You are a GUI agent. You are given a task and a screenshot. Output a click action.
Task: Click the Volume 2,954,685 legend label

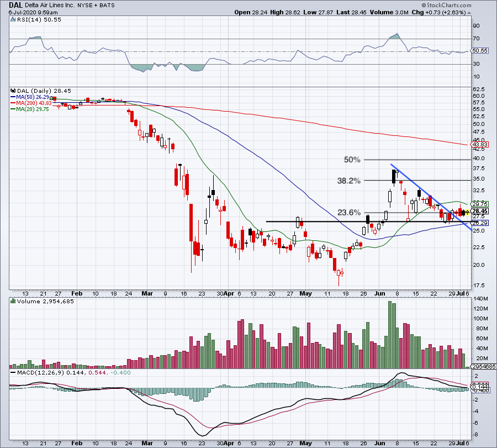point(45,302)
